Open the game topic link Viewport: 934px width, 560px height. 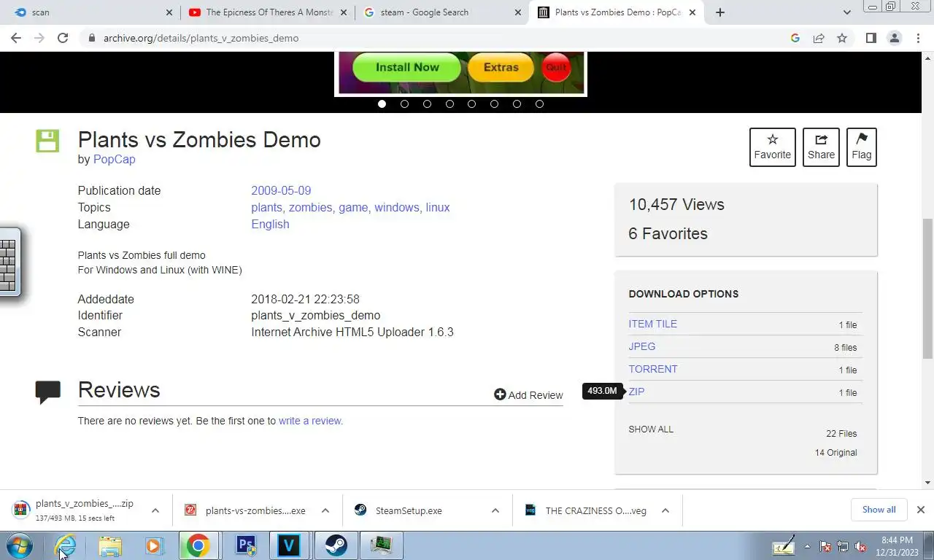353,207
